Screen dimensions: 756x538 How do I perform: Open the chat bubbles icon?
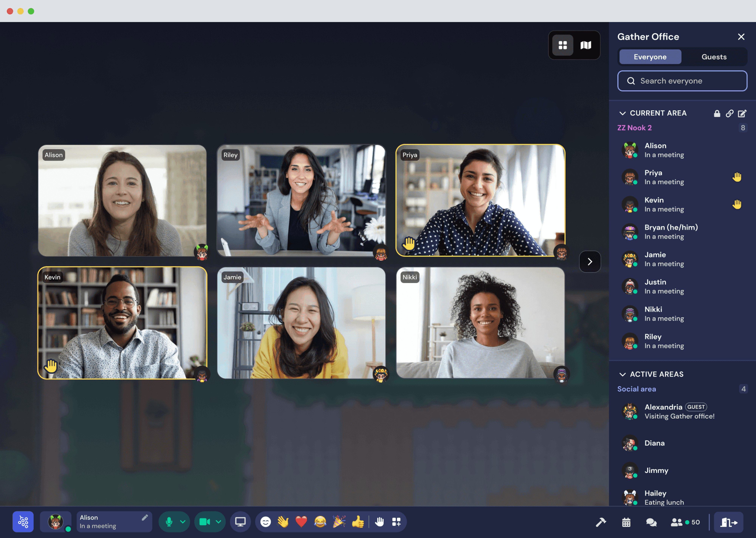pos(651,522)
